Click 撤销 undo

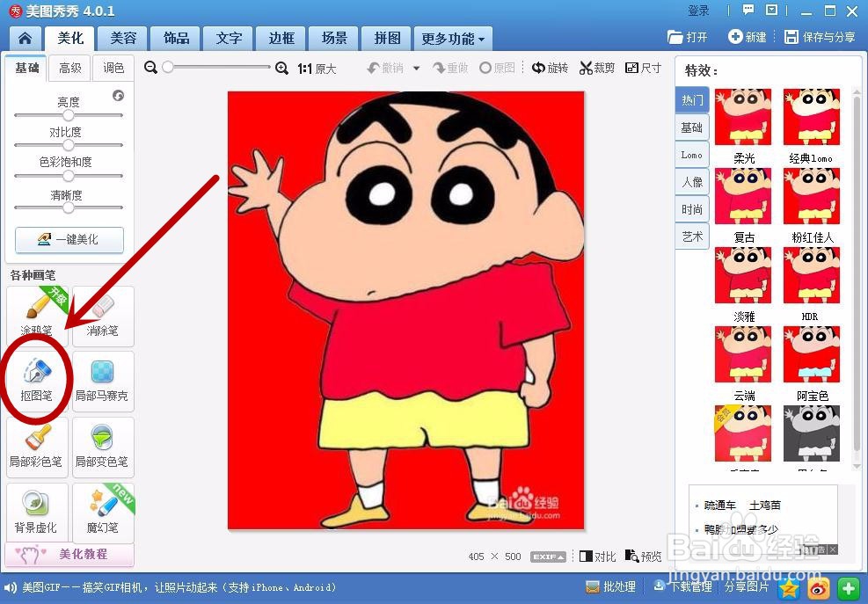385,68
